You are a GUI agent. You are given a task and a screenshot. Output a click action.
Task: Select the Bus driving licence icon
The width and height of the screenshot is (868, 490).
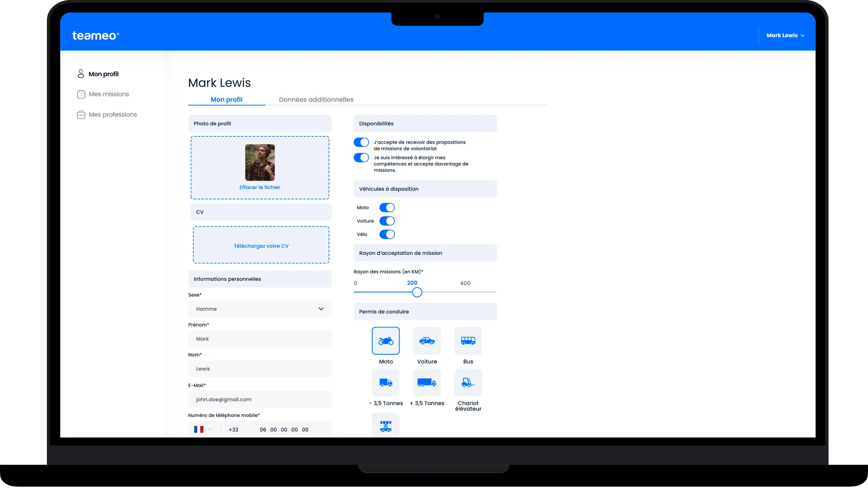point(468,341)
